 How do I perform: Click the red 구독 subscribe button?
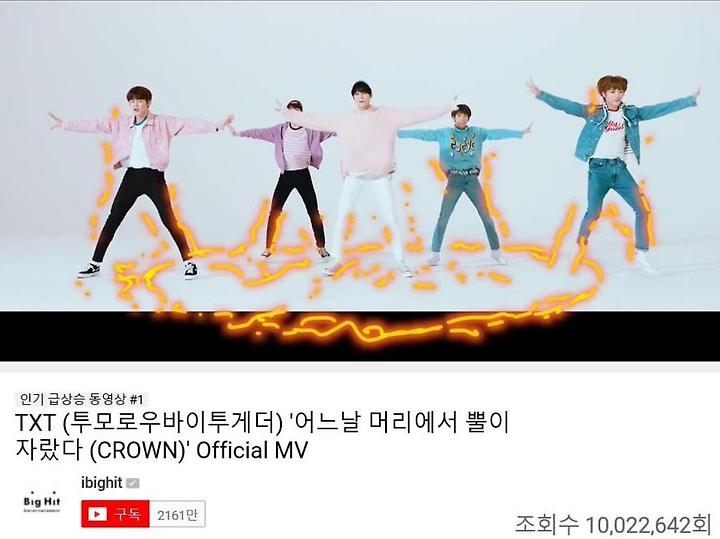point(115,514)
